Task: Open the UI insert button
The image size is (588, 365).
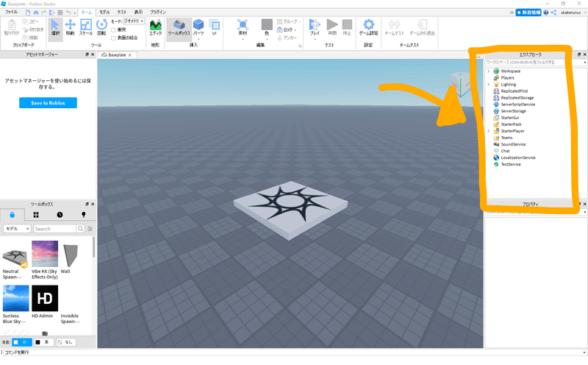Action: point(215,27)
